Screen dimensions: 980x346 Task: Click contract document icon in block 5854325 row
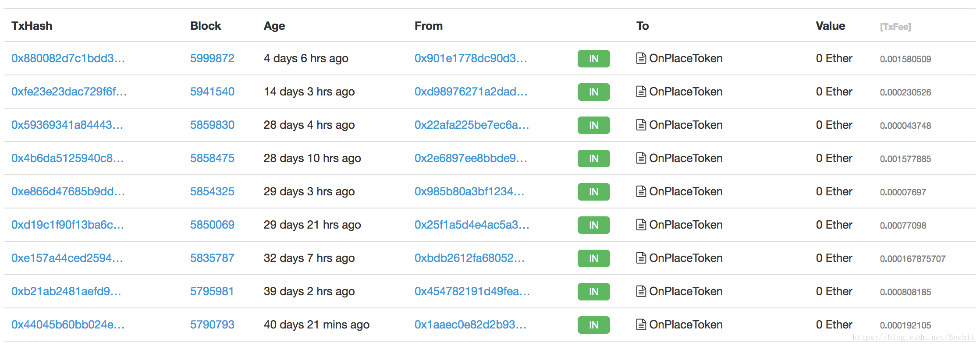[x=641, y=191]
